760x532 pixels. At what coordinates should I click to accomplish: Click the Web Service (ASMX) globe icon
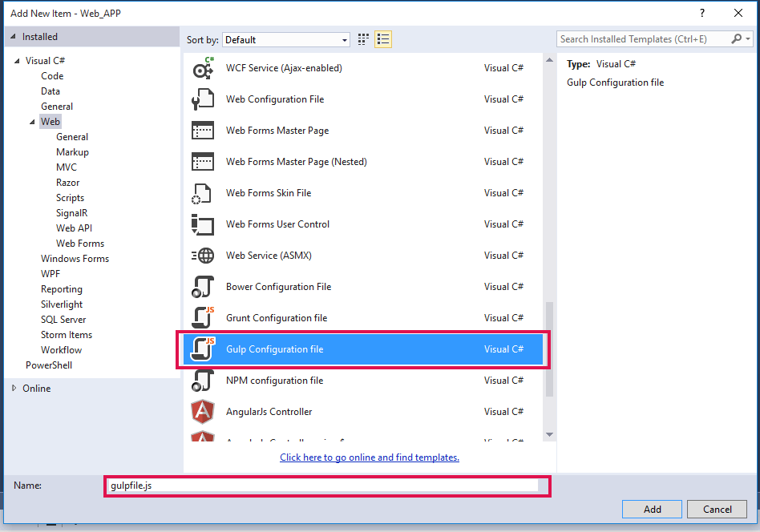point(203,256)
